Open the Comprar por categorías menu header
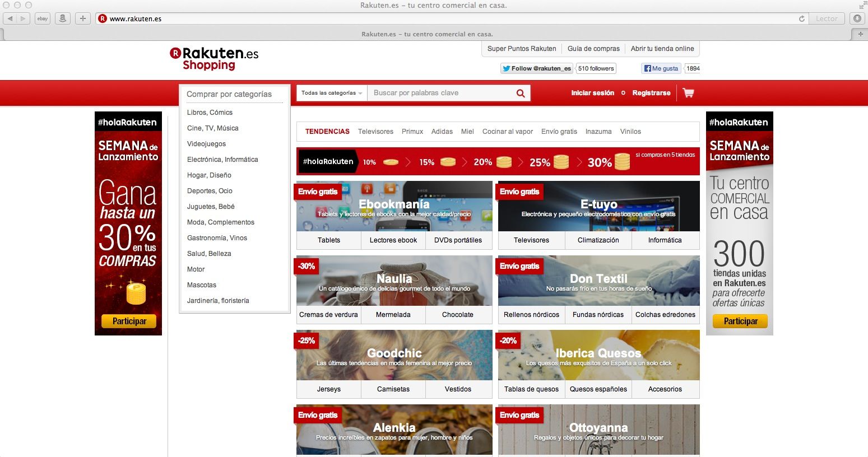The height and width of the screenshot is (457, 868). (x=229, y=94)
